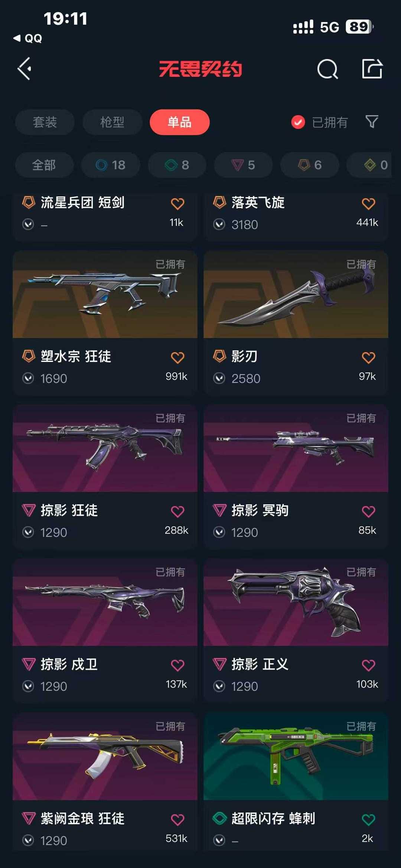The height and width of the screenshot is (868, 401).
Task: Select the 全部 filter chip
Action: pos(44,165)
